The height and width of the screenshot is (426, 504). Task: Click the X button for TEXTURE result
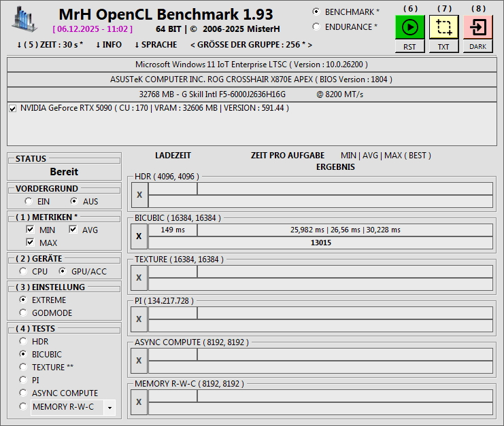pyautogui.click(x=139, y=278)
